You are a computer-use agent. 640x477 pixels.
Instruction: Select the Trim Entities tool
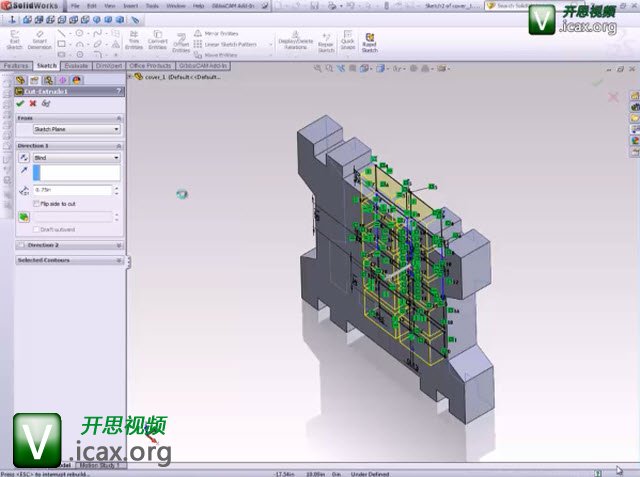click(134, 40)
